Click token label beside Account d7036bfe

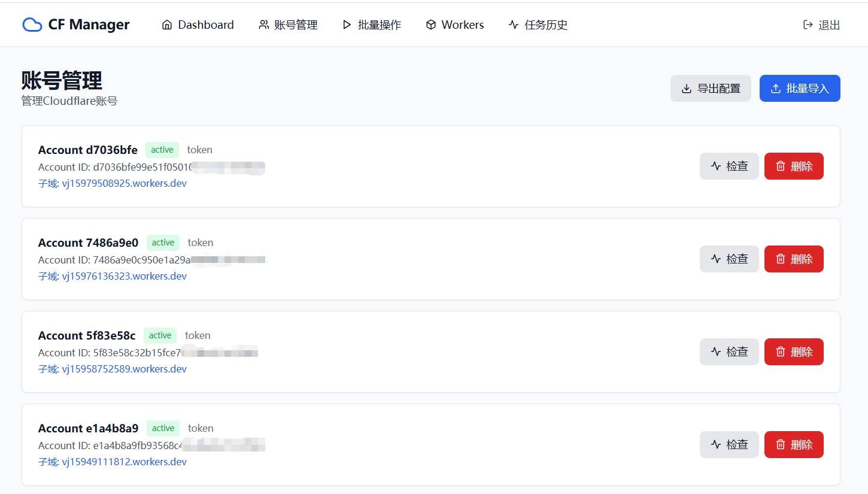200,150
